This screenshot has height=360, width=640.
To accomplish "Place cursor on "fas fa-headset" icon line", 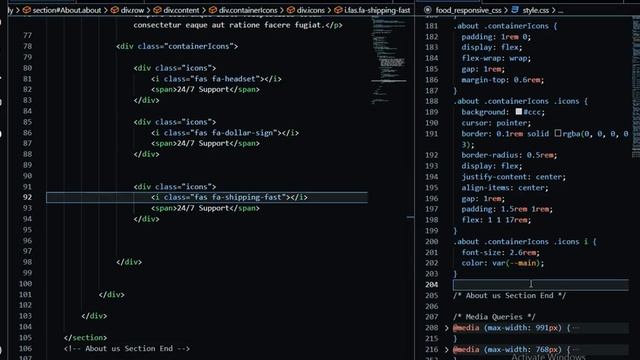I will click(216, 79).
